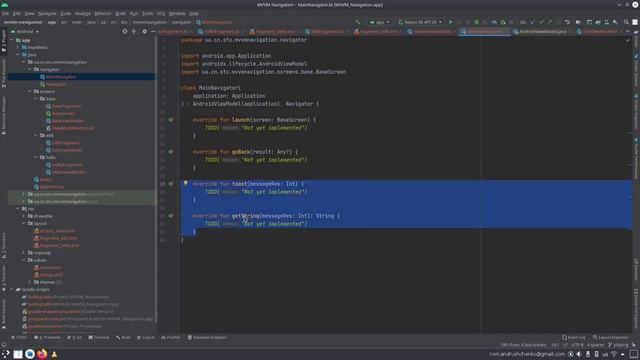Open the Layout Inspector tool window

(611, 338)
